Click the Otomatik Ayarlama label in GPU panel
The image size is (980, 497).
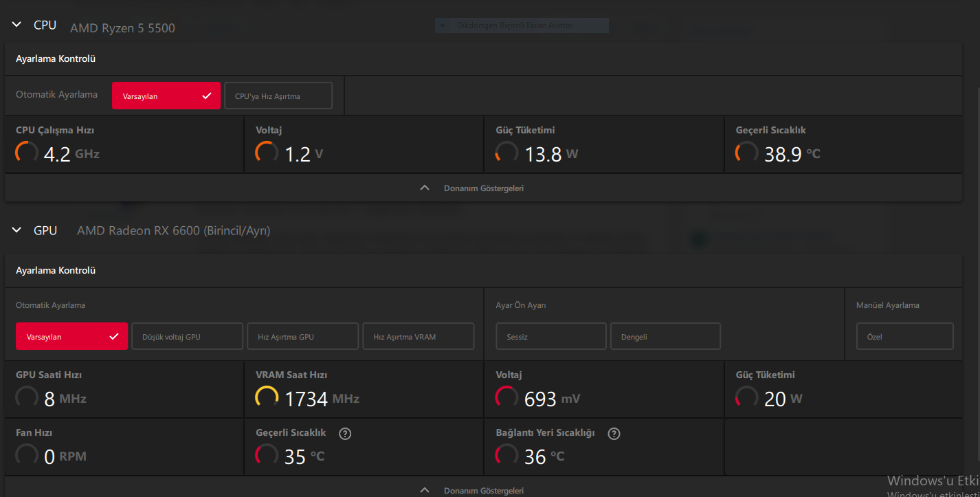pos(51,305)
